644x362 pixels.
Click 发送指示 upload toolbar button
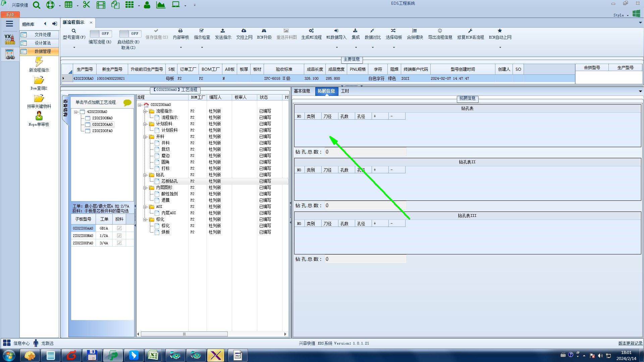pyautogui.click(x=223, y=34)
